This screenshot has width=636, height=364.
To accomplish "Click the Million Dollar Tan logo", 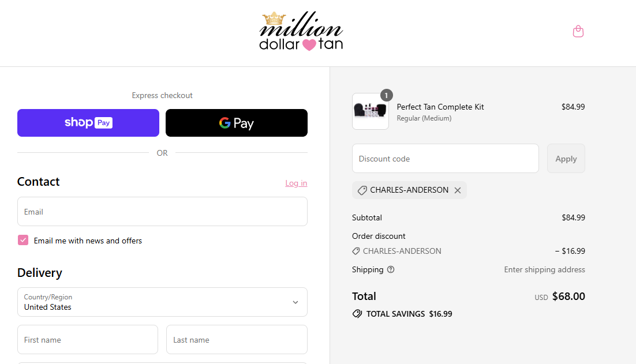I will click(301, 32).
